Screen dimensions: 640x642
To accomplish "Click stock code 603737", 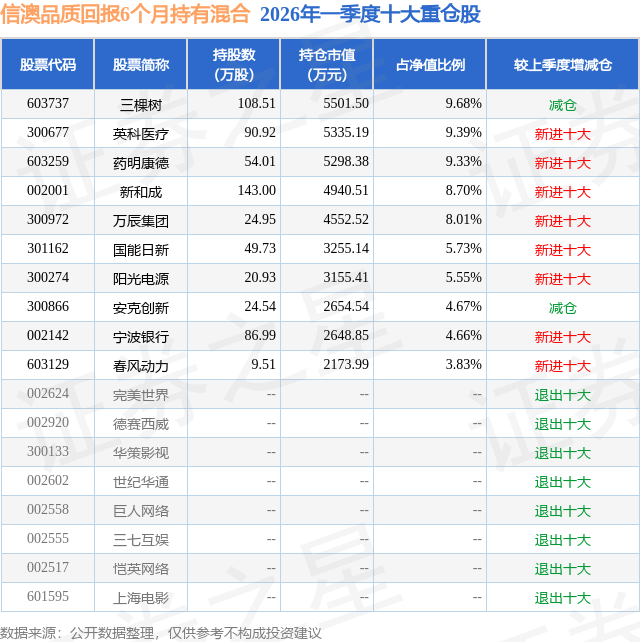I will (48, 104).
